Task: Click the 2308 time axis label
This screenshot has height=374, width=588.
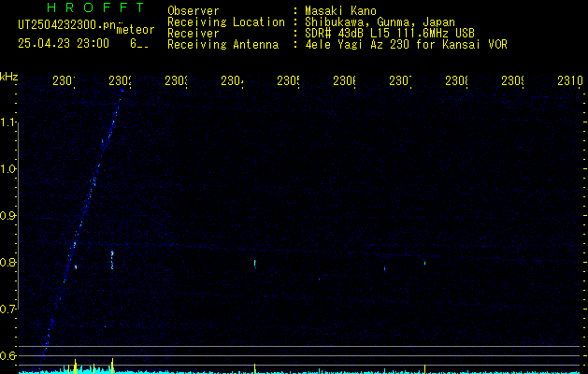Action: click(x=456, y=80)
